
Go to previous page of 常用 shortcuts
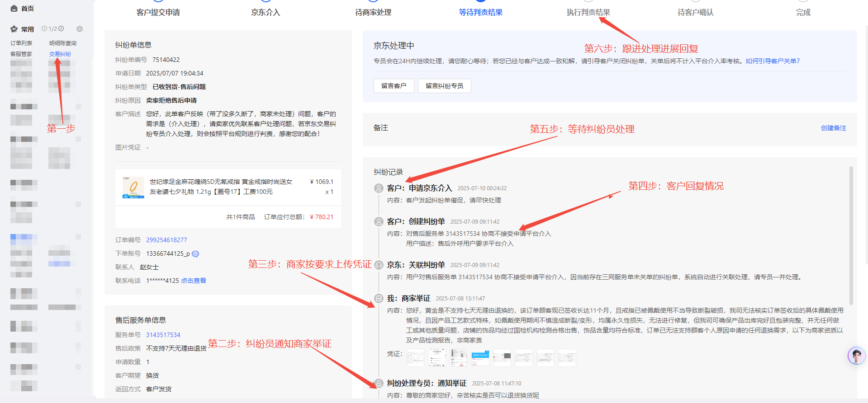(x=44, y=29)
